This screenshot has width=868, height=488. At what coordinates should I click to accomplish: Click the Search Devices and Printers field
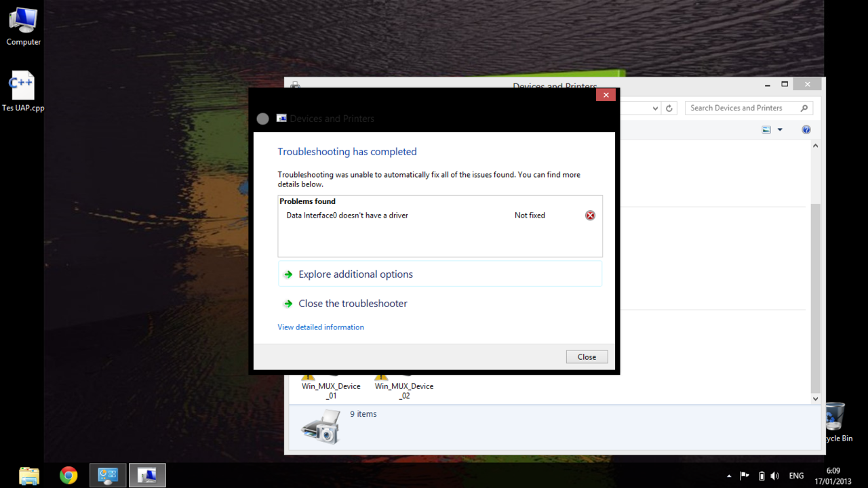pyautogui.click(x=743, y=108)
